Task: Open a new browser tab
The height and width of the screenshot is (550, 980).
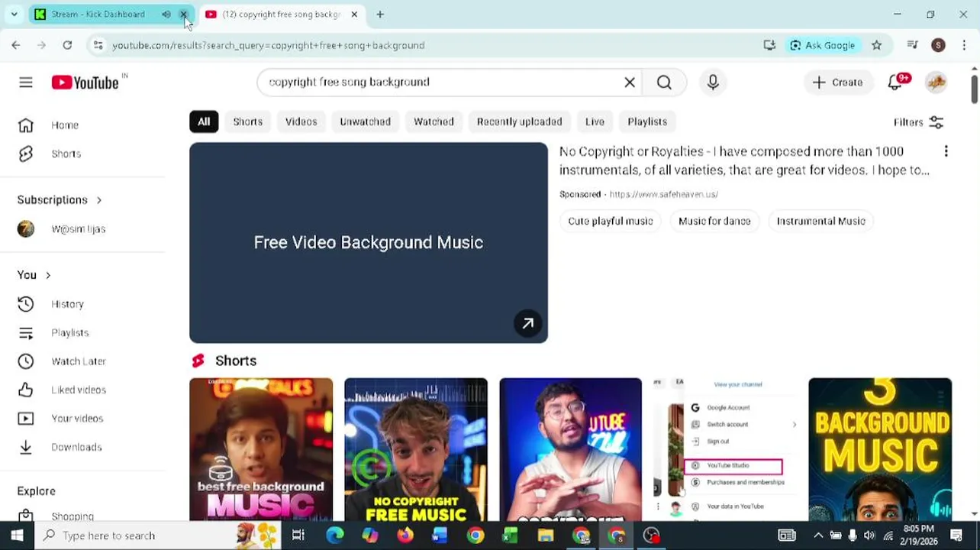Action: tap(380, 14)
